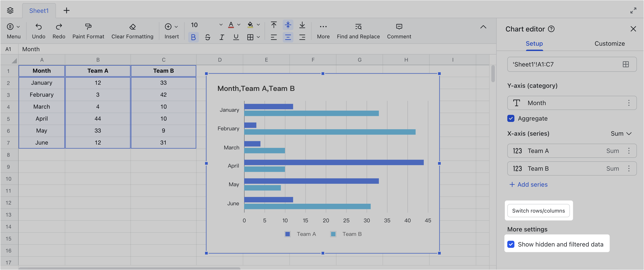Toggle bold formatting
644x270 pixels.
coord(193,37)
